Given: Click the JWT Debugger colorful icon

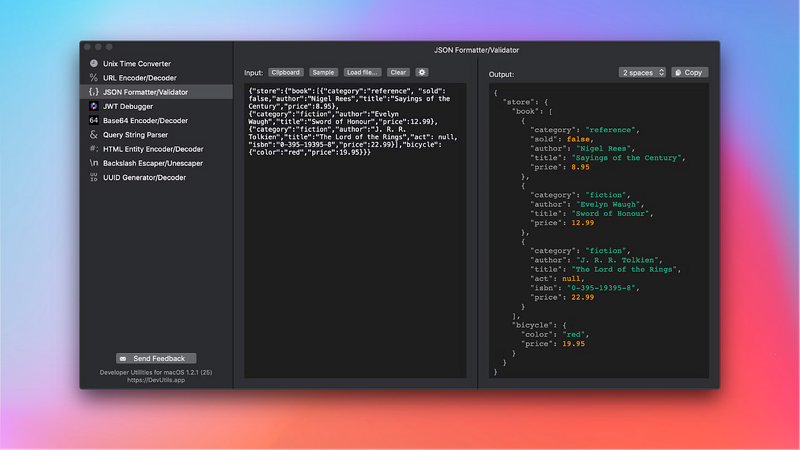Looking at the screenshot, I should click(x=94, y=106).
